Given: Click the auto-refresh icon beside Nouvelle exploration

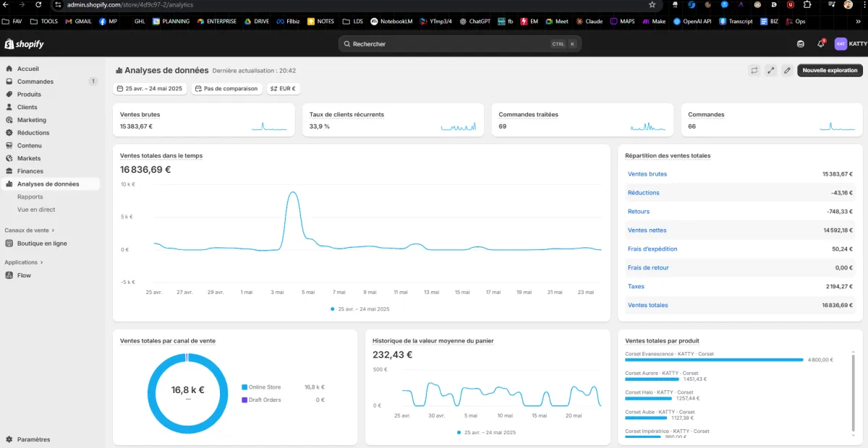Looking at the screenshot, I should pyautogui.click(x=754, y=70).
